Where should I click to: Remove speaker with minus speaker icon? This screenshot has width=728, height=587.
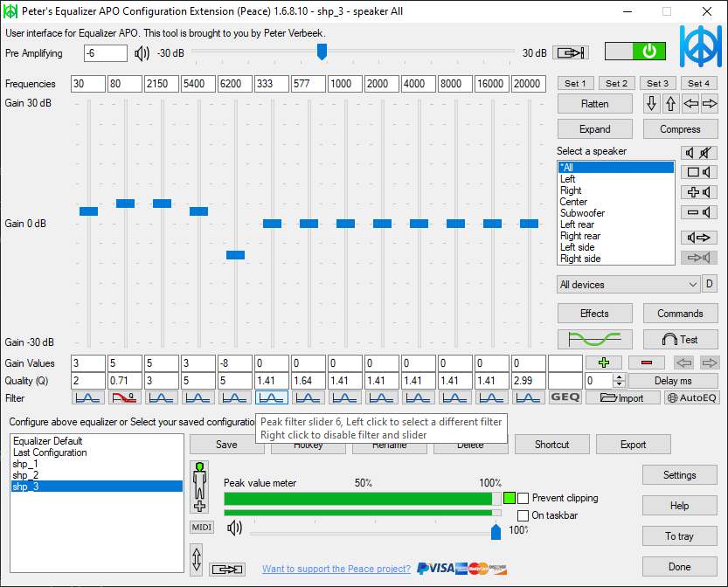[699, 212]
